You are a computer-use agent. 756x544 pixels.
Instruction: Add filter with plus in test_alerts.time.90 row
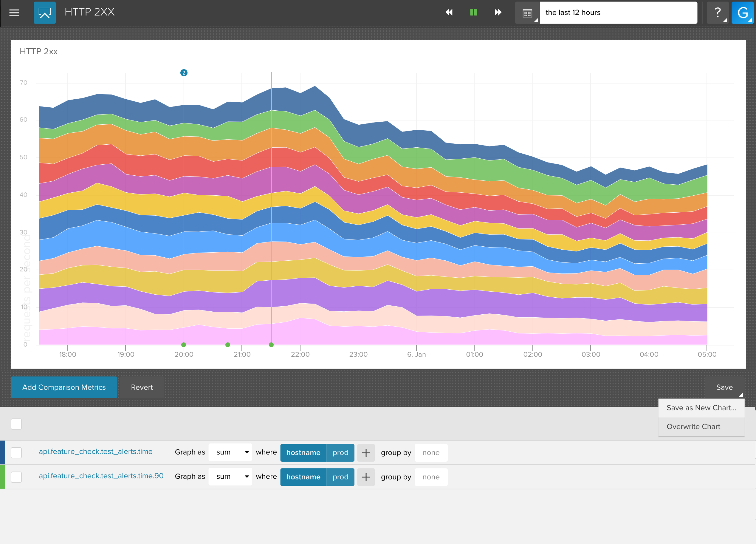(366, 477)
